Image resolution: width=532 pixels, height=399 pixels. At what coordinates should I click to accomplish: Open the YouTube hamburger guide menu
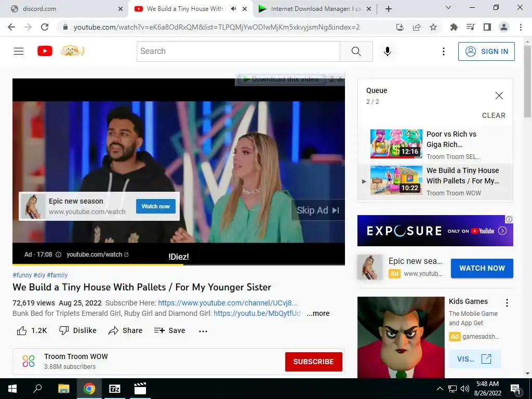tap(19, 51)
